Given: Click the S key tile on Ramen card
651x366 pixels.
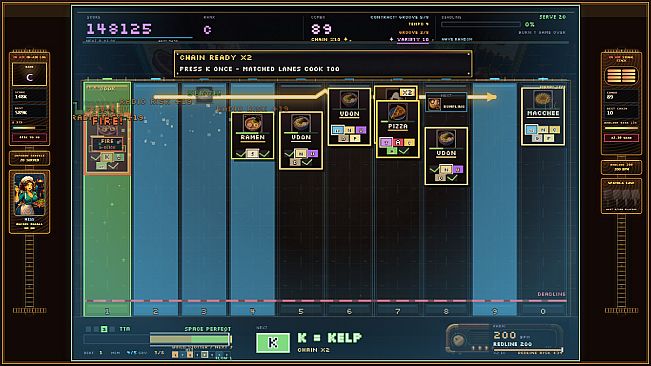Looking at the screenshot, I should point(252,154).
